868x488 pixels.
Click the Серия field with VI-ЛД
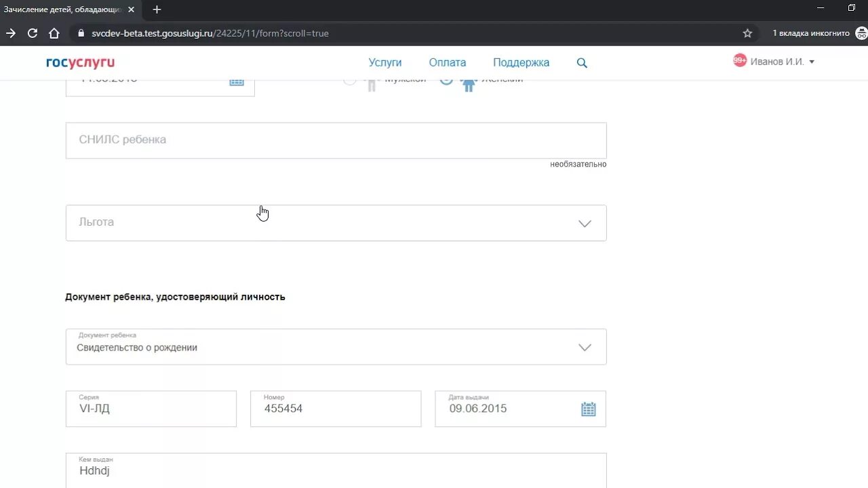[x=151, y=409]
